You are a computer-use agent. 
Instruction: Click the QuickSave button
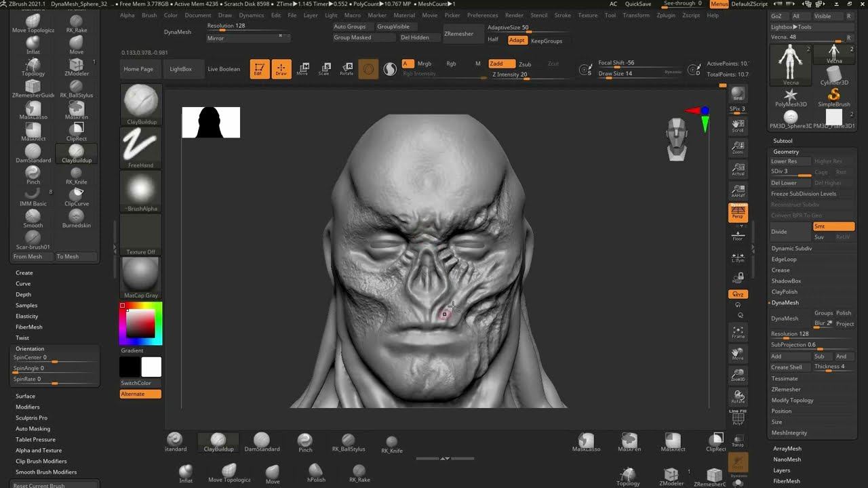638,4
